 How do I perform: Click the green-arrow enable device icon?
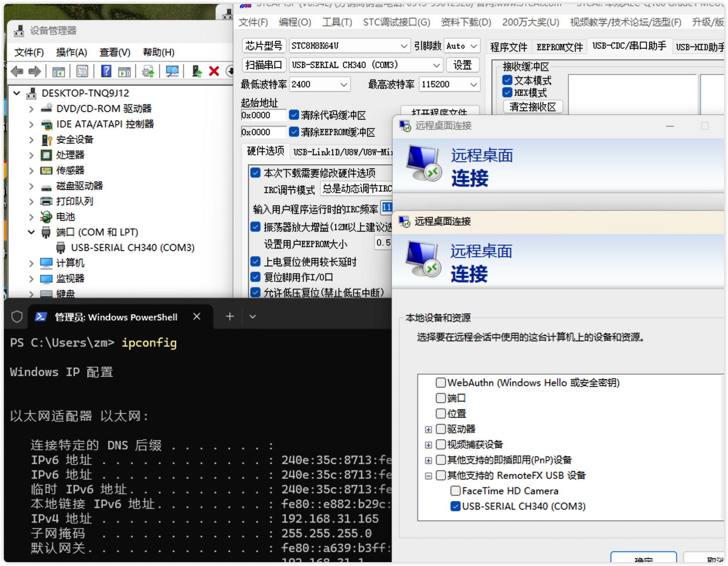click(x=197, y=71)
